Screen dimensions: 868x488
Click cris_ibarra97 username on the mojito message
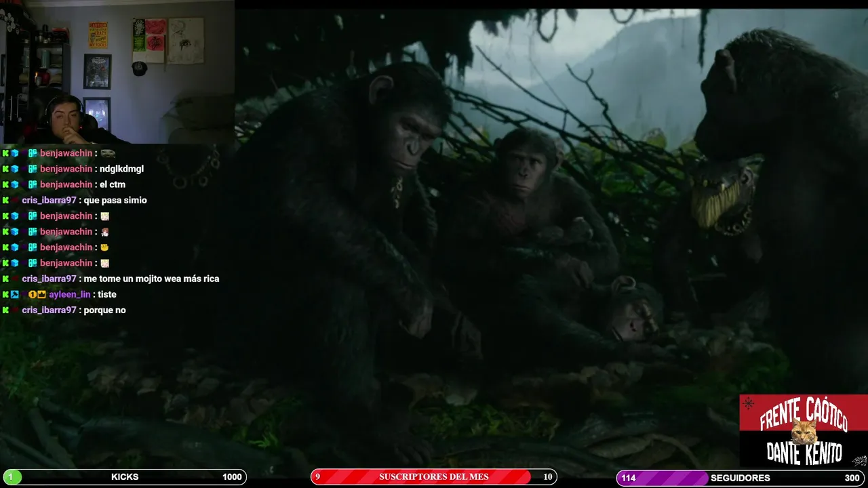(49, 279)
